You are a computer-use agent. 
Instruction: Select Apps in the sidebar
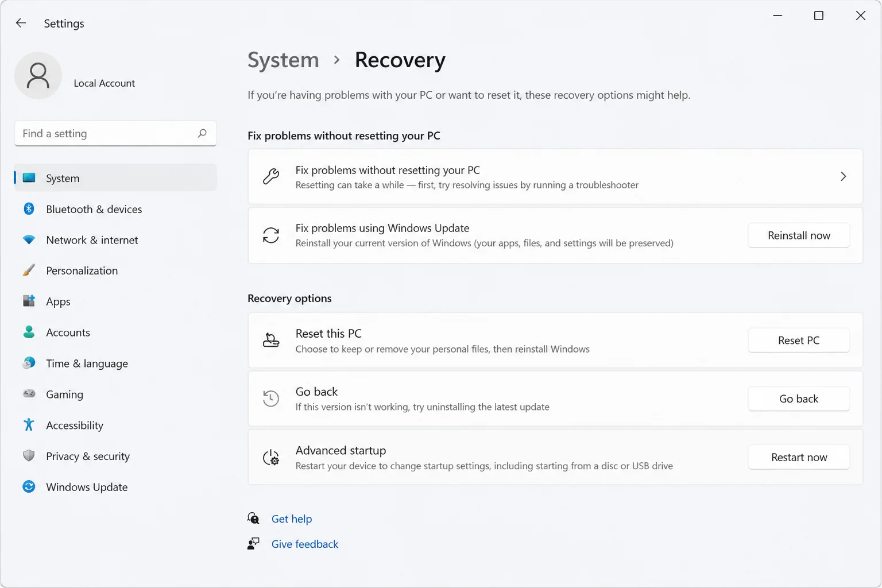pos(115,301)
